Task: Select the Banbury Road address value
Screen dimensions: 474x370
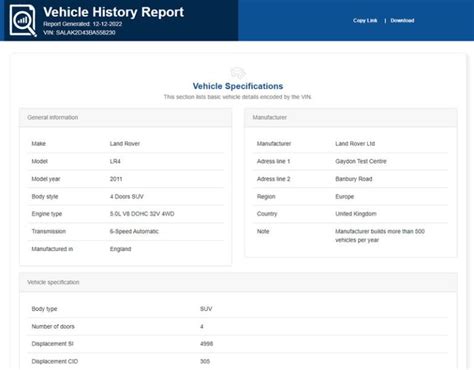Action: click(354, 179)
